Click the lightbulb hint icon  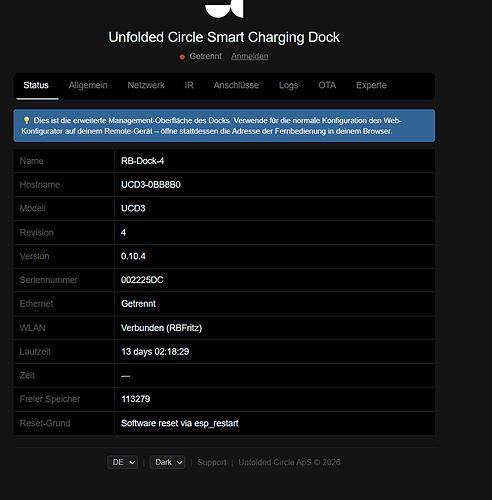[26, 120]
